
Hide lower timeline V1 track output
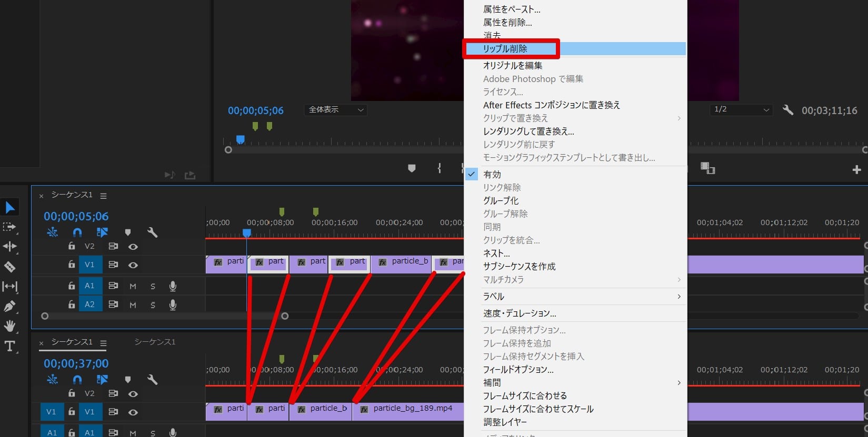pyautogui.click(x=133, y=412)
